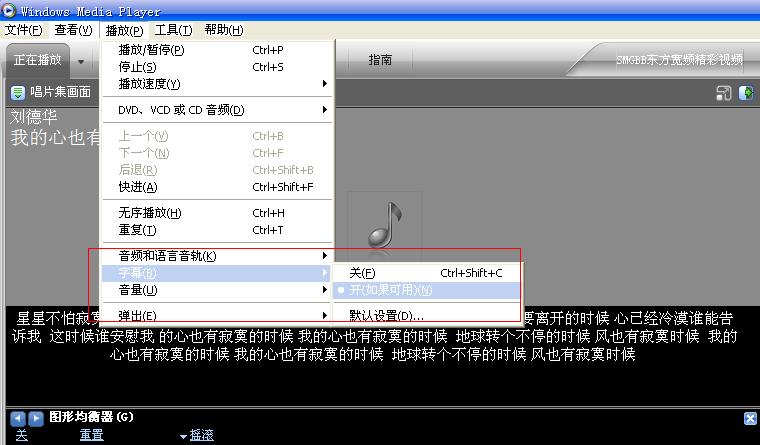Go to next enhancement panel arrow
Screen dimensions: 760x445
point(36,418)
